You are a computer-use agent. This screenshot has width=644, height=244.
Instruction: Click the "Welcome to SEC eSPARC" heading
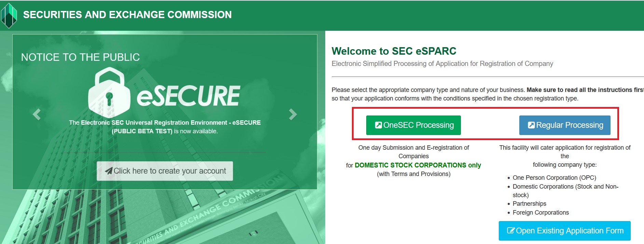tap(394, 51)
